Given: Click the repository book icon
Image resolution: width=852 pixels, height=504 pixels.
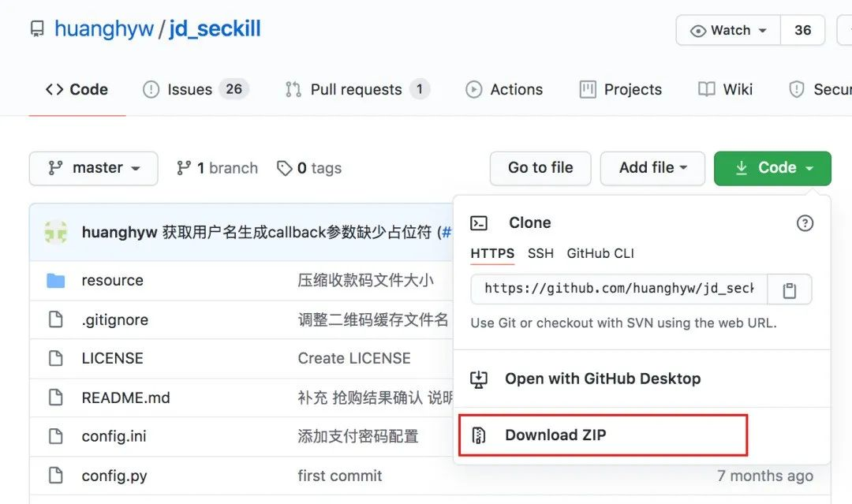Looking at the screenshot, I should point(37,30).
